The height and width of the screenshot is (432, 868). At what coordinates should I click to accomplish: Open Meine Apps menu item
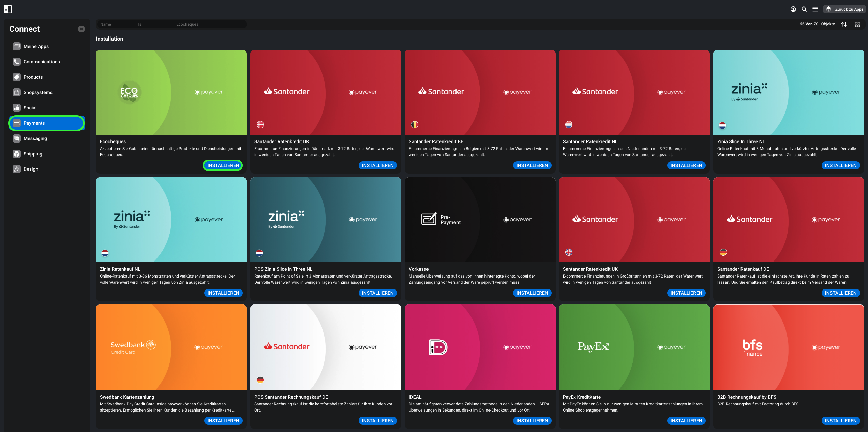(47, 46)
